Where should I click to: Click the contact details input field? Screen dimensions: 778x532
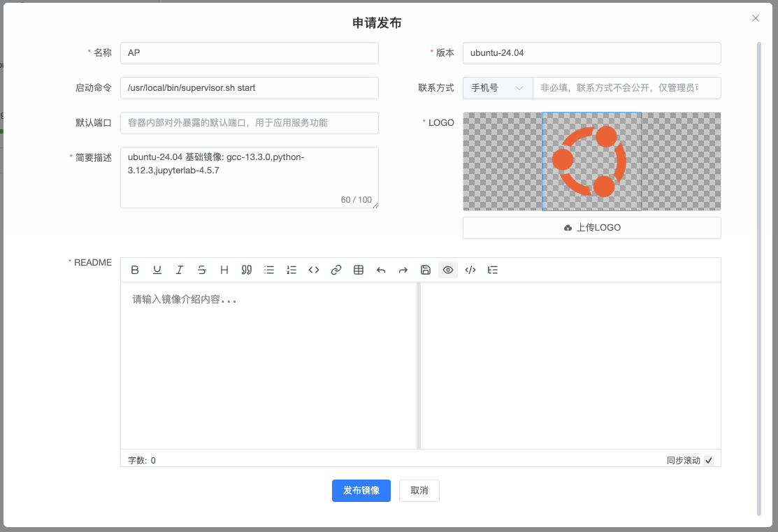pos(627,88)
